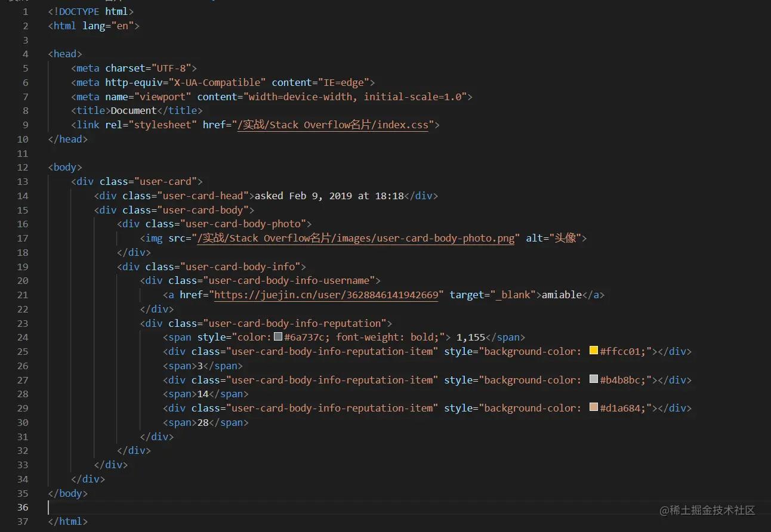Click the Document title text
This screenshot has height=532, width=771.
pyautogui.click(x=134, y=110)
